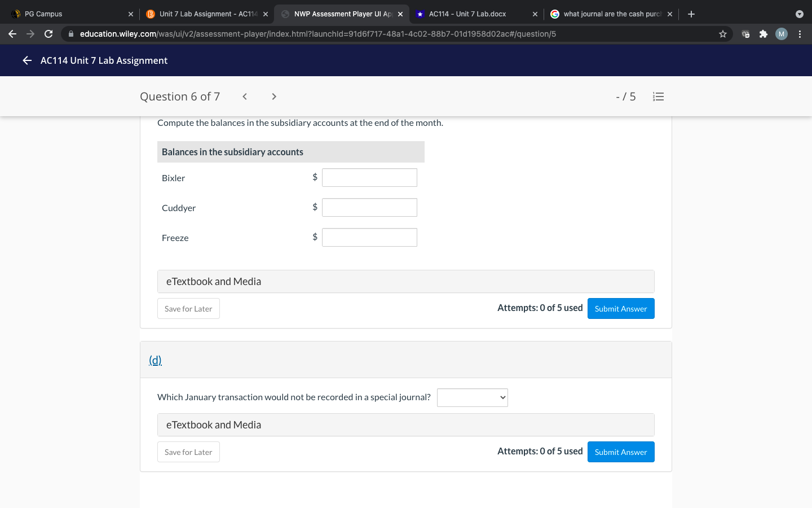Click Save for Later in part d
Screen dimensions: 812x508
click(x=188, y=452)
